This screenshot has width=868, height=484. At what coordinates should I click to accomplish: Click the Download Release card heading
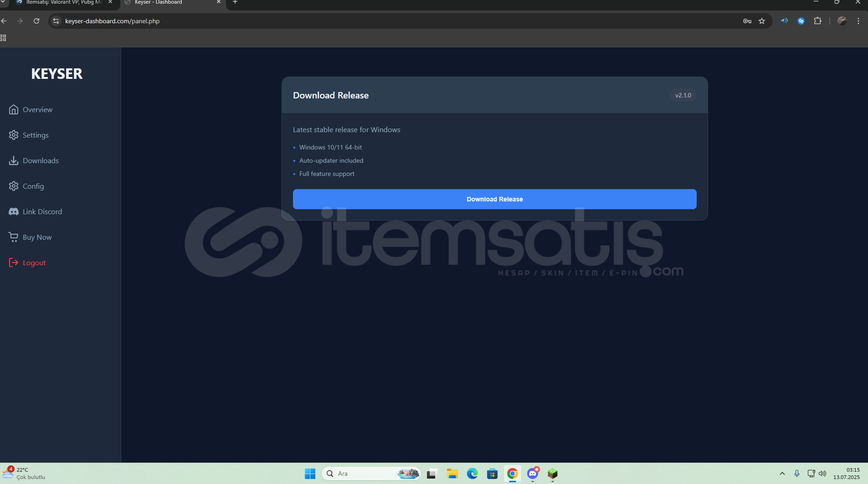331,95
